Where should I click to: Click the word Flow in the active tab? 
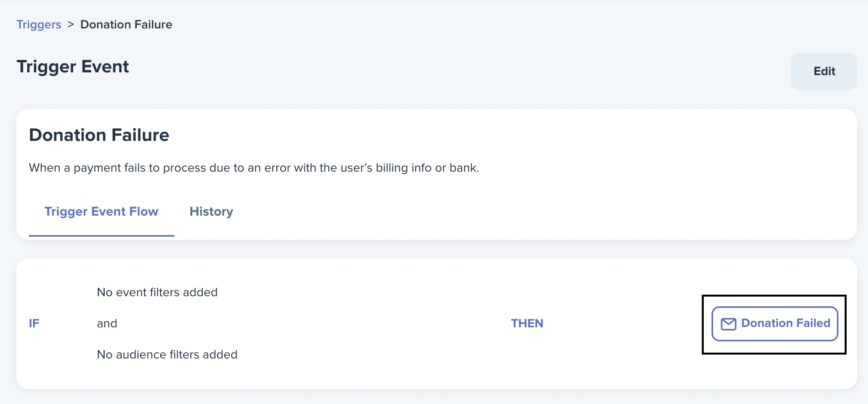click(144, 211)
